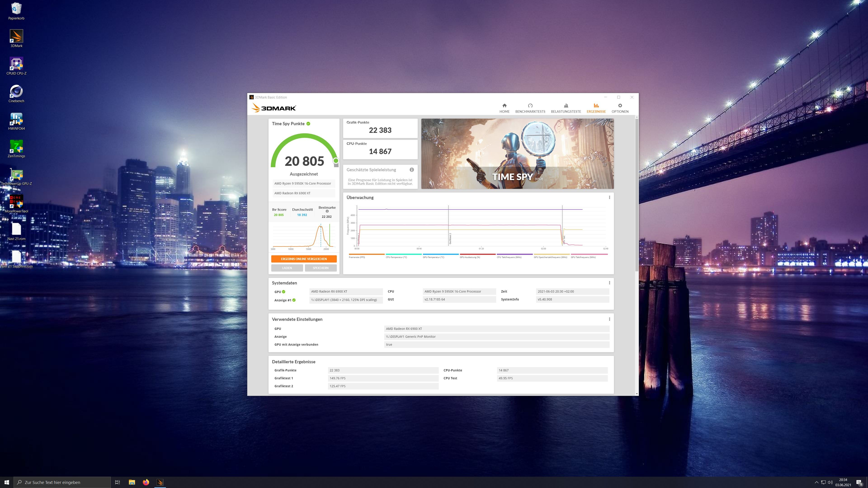Click the Time Spy banner thumbnail
This screenshot has height=488, width=868.
(x=517, y=154)
